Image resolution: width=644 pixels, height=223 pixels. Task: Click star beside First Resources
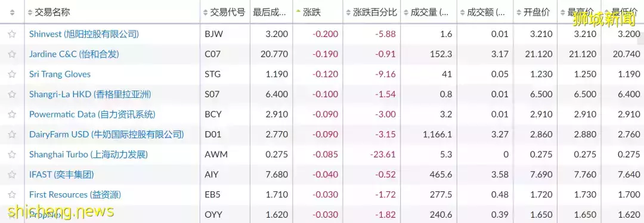coord(12,194)
